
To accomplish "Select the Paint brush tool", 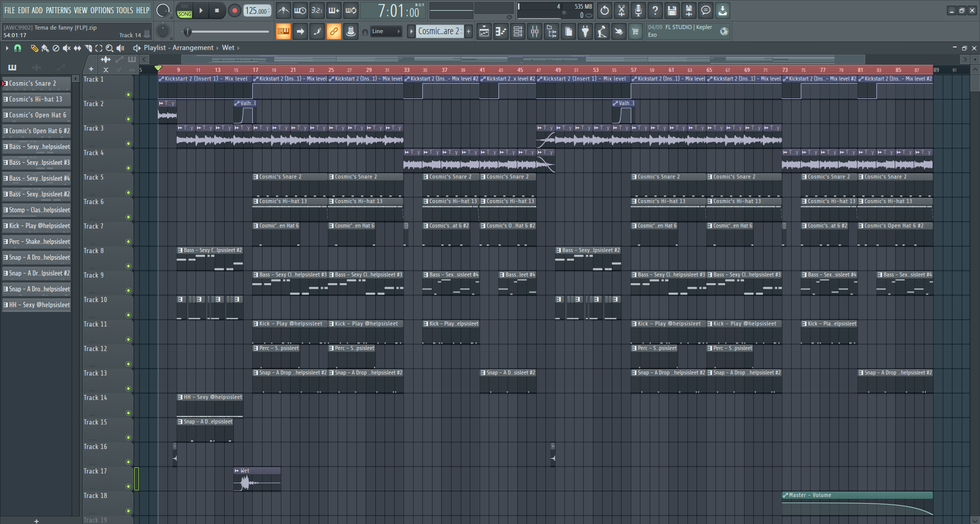I will point(45,48).
